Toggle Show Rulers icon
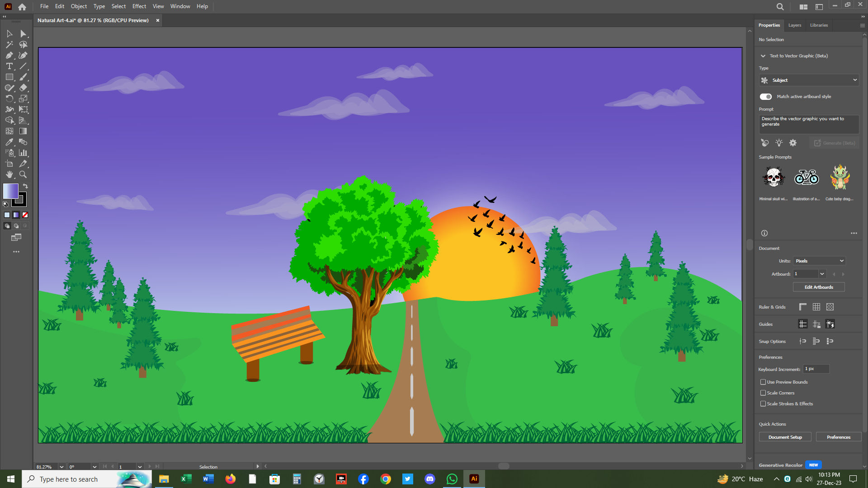The height and width of the screenshot is (488, 868). click(803, 307)
